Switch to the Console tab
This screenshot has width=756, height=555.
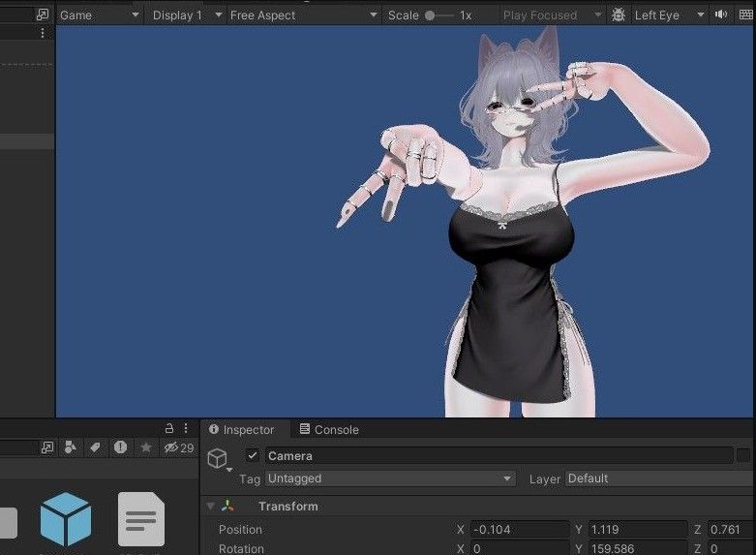[x=329, y=429]
